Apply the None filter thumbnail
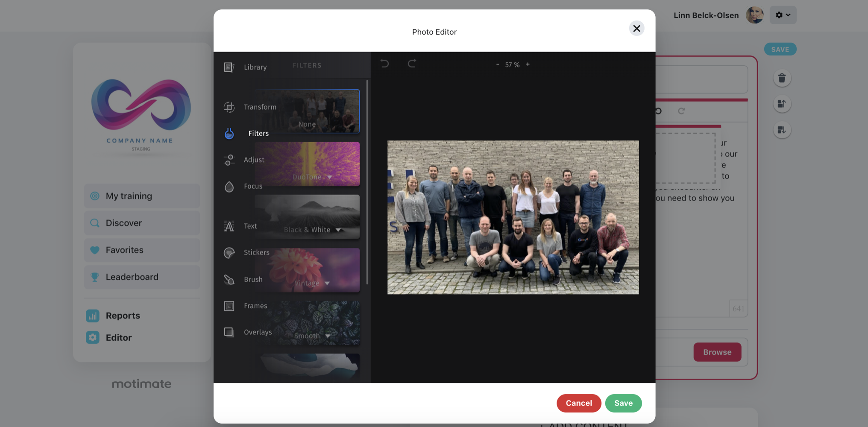Viewport: 868px width, 427px height. coord(307,111)
